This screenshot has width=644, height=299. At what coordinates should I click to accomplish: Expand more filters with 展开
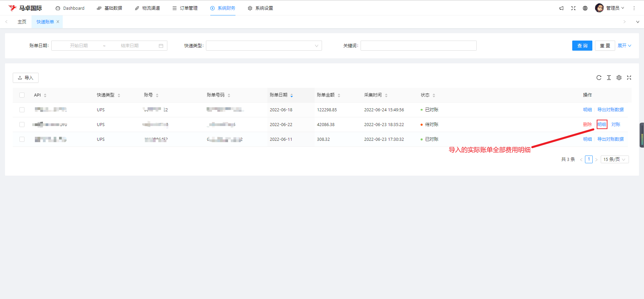pyautogui.click(x=624, y=46)
